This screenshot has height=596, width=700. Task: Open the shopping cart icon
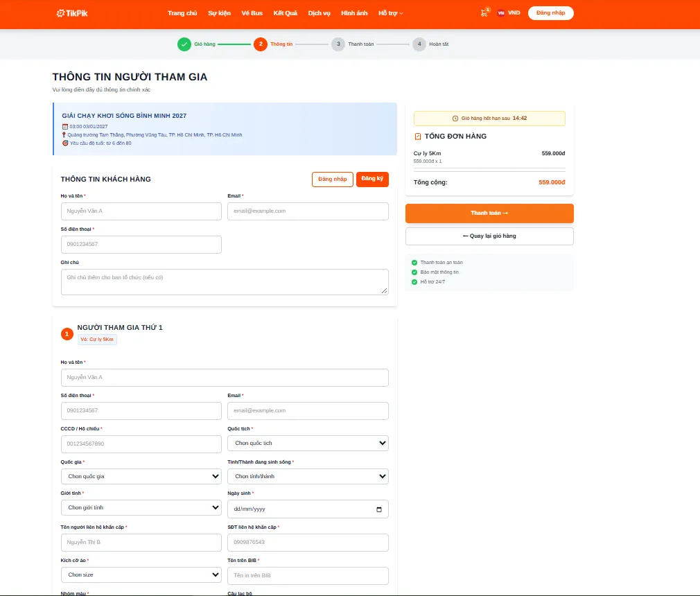pyautogui.click(x=484, y=13)
